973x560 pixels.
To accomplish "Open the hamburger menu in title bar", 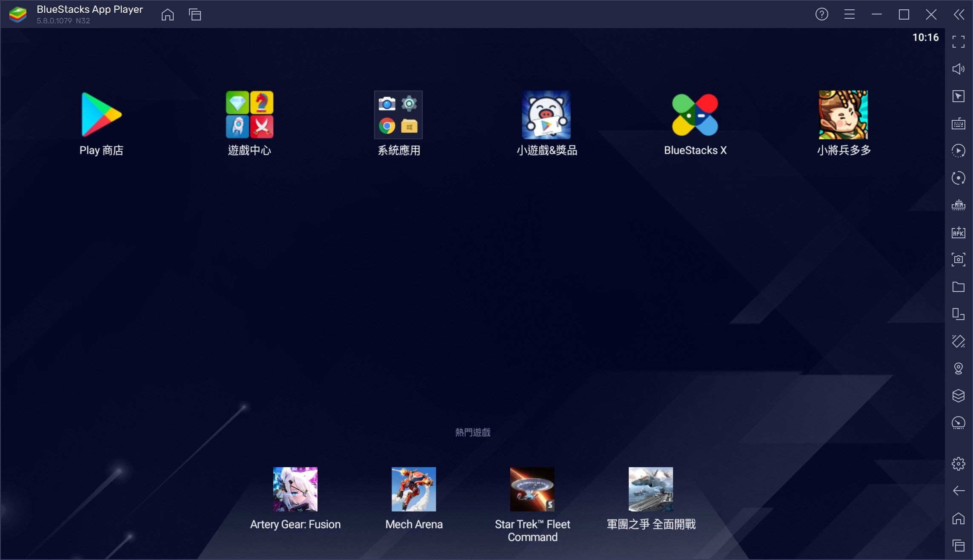I will pyautogui.click(x=850, y=14).
